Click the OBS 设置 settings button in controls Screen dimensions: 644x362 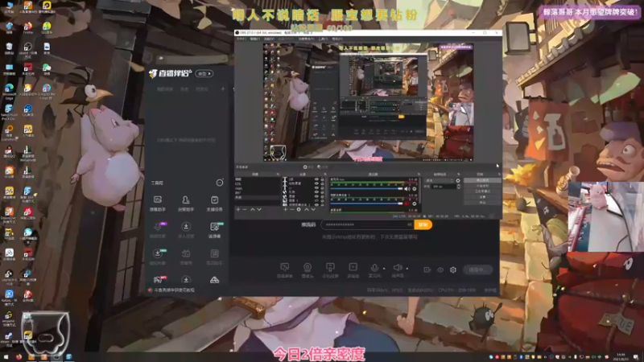[482, 197]
